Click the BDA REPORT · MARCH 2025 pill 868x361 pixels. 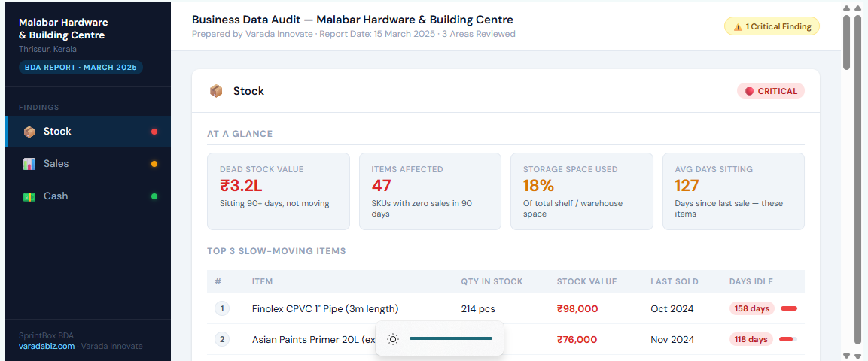(x=81, y=68)
